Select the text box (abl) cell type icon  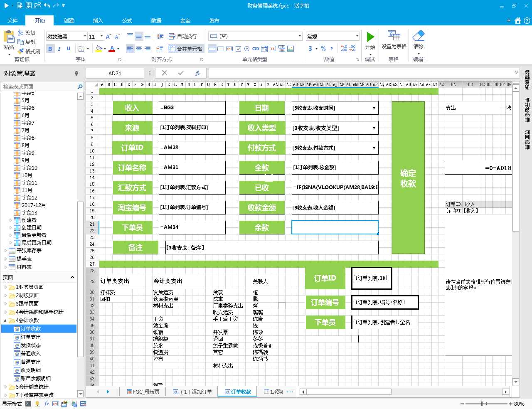[x=229, y=49]
